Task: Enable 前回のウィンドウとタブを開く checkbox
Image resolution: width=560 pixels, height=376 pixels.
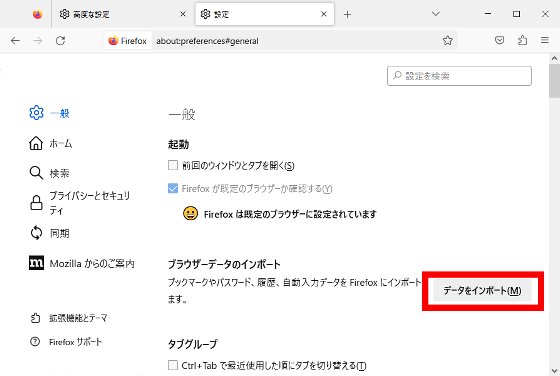Action: pyautogui.click(x=173, y=165)
